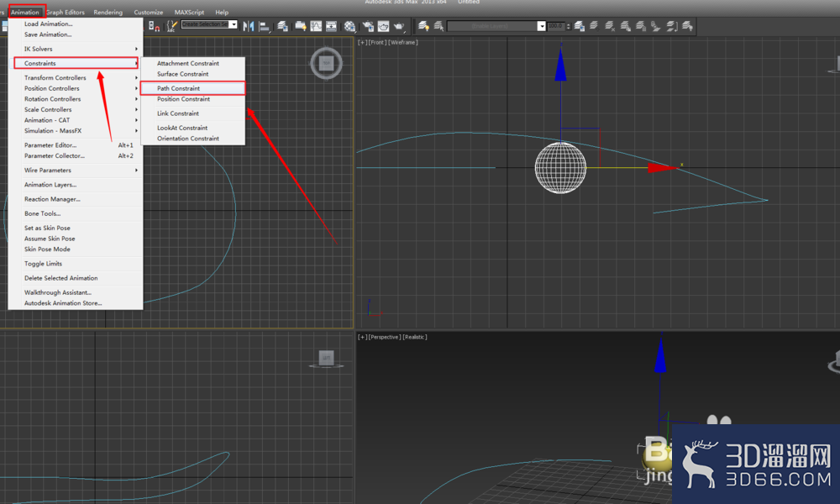Click the 100.0 value field

point(556,26)
